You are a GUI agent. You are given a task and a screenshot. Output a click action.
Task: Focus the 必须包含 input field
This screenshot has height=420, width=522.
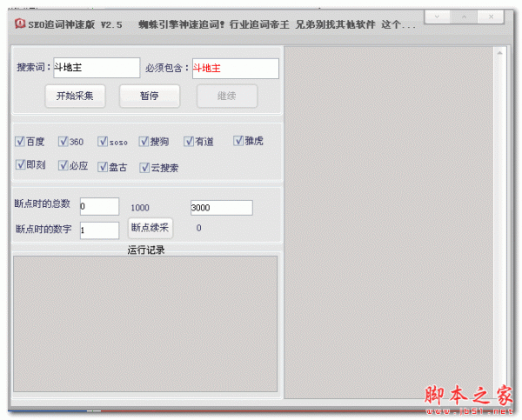236,69
